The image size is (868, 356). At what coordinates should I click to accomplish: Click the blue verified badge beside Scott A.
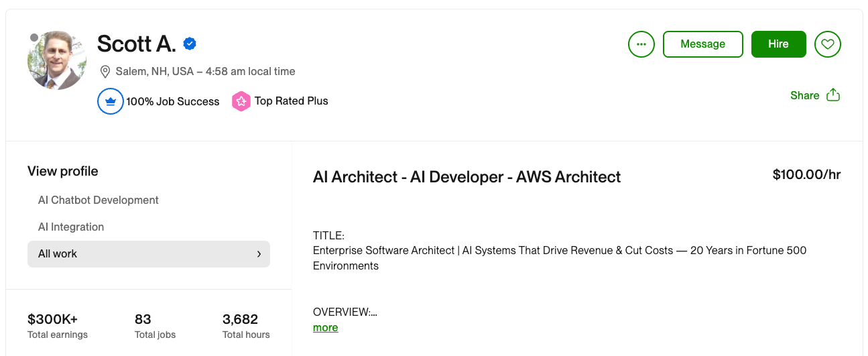pos(190,44)
